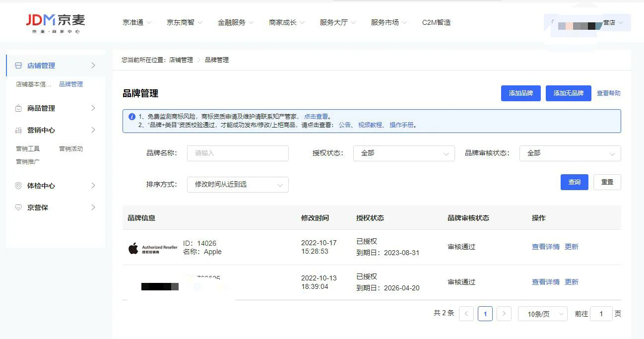
Task: Click the 体检中心 shield icon
Action: pyautogui.click(x=18, y=186)
